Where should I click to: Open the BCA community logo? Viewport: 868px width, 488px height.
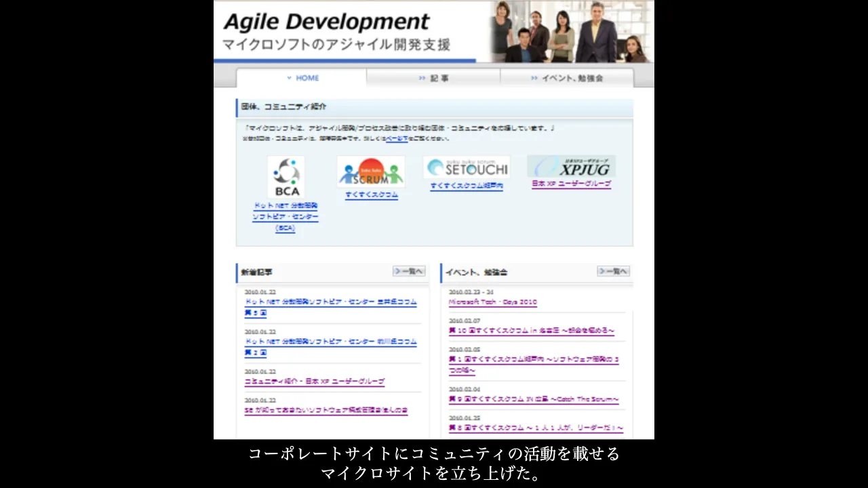click(x=285, y=177)
